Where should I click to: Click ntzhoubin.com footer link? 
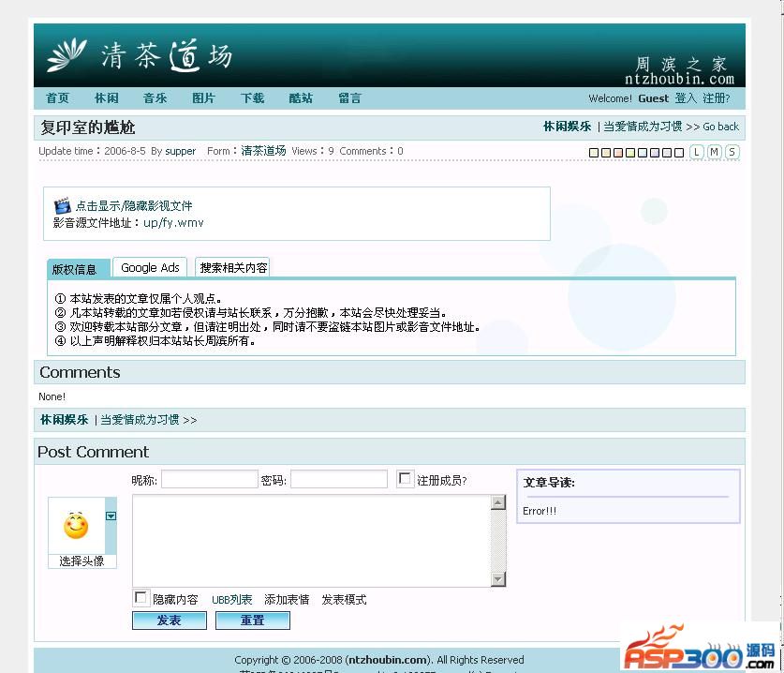click(388, 660)
